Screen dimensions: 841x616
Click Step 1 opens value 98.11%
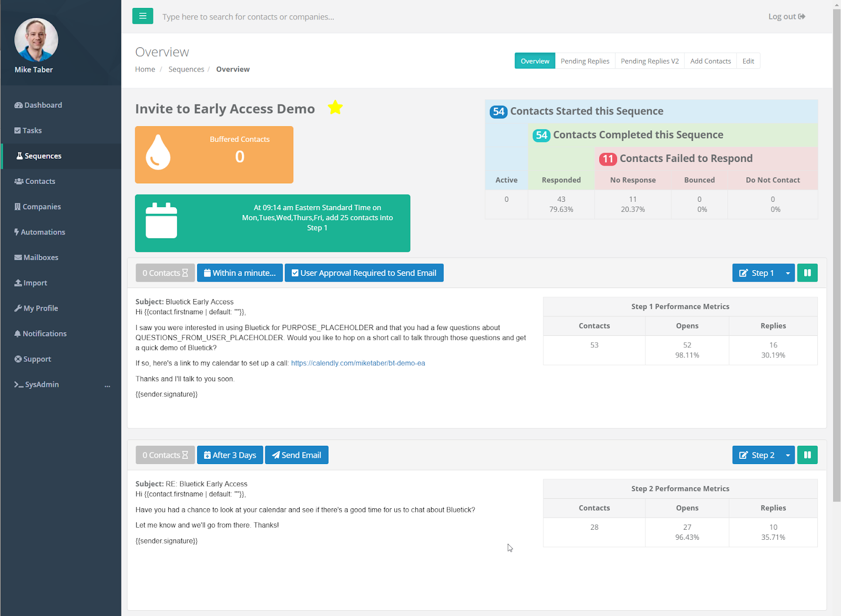pyautogui.click(x=687, y=355)
